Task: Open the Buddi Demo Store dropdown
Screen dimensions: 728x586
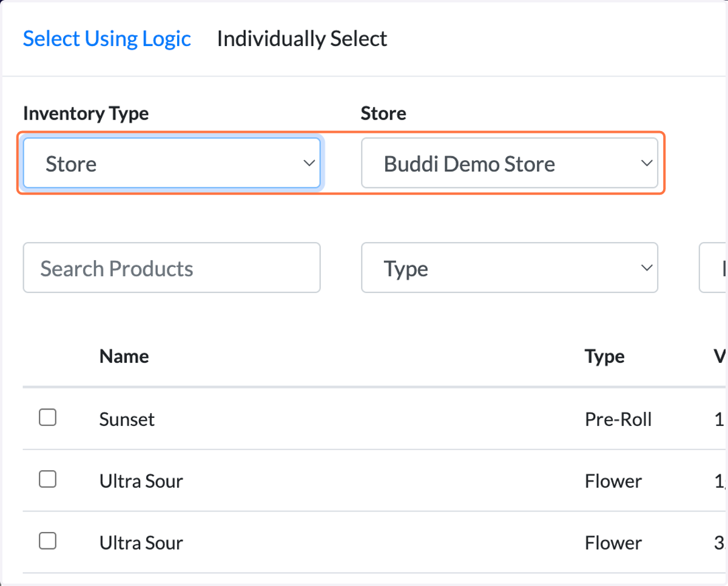Action: click(510, 163)
